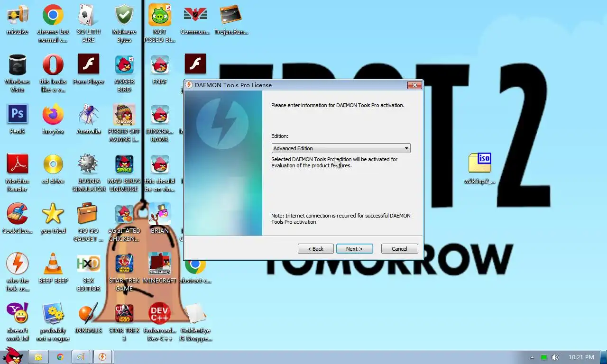Open Chrome from the taskbar

60,357
